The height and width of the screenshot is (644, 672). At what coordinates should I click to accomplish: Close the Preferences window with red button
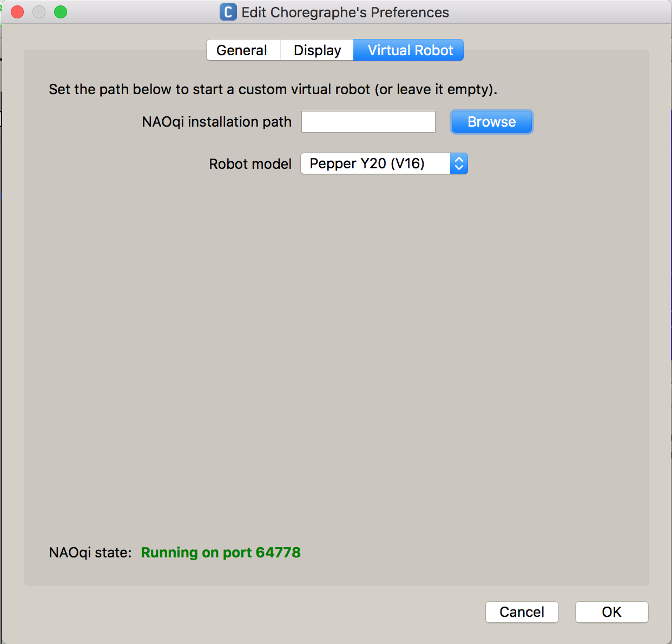point(17,12)
